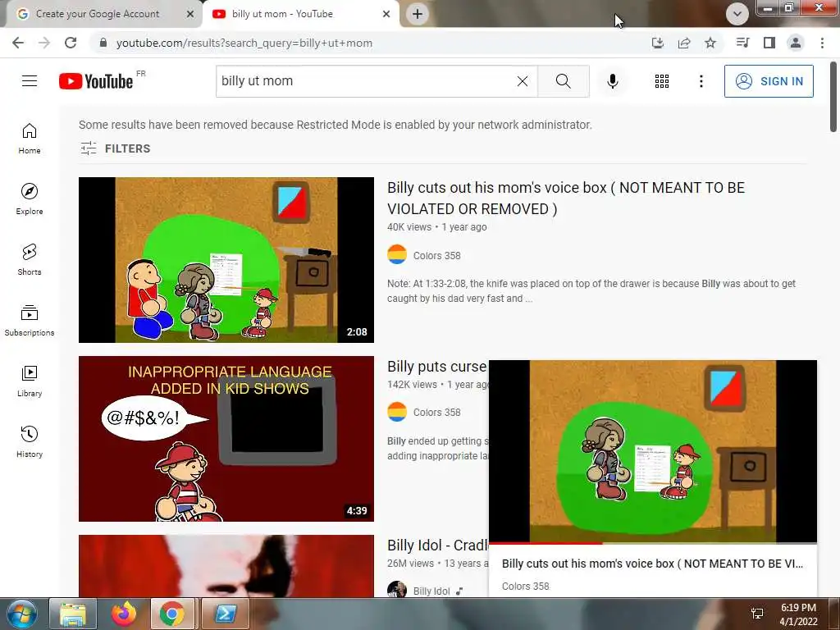Click the browser forward arrow
The image size is (840, 630).
(x=44, y=43)
